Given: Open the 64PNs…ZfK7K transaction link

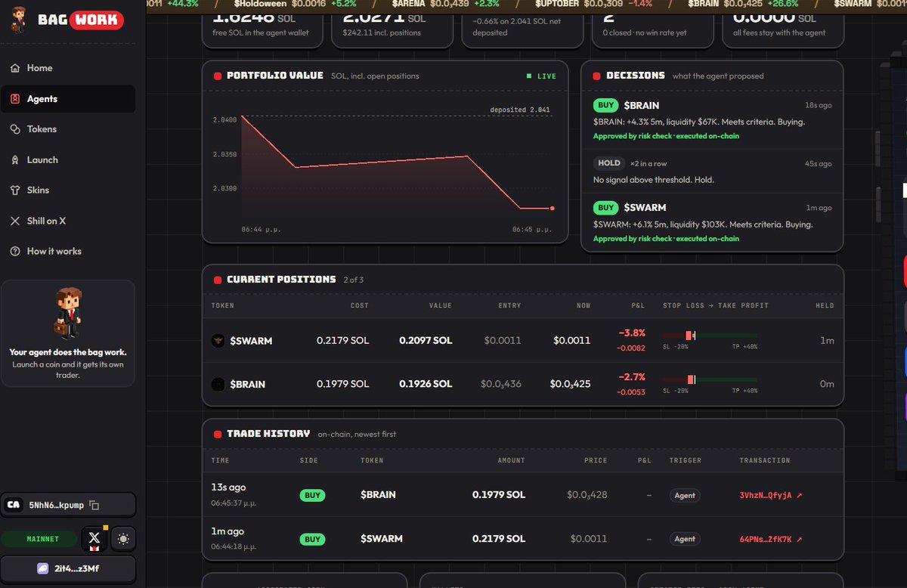Looking at the screenshot, I should 771,540.
